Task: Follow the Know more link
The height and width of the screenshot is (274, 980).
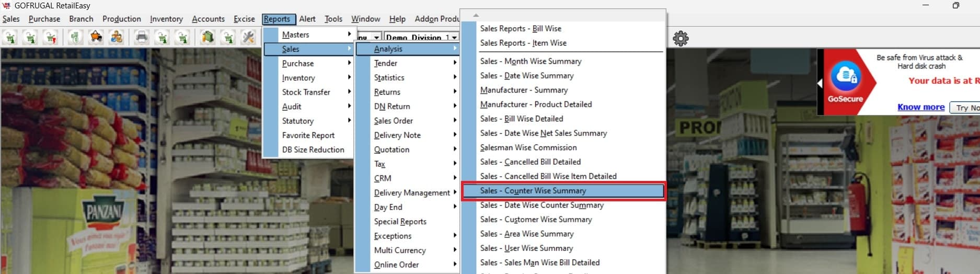Action: coord(921,107)
